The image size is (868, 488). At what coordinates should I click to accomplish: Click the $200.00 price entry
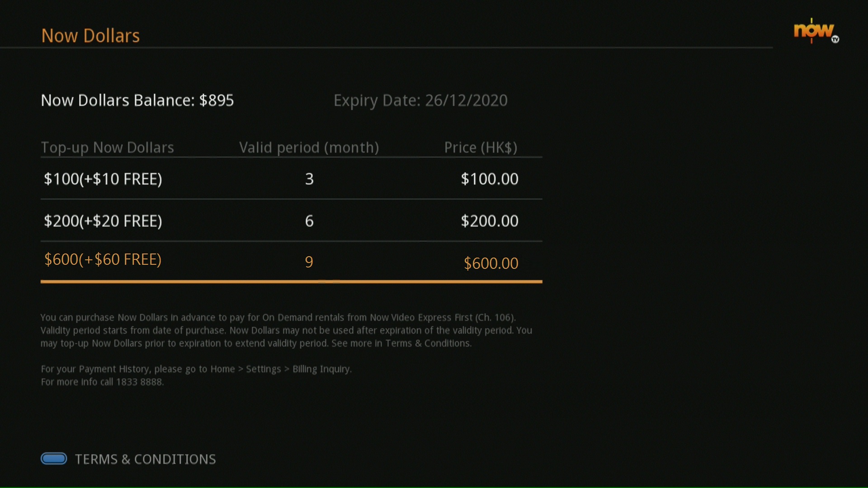(x=490, y=221)
